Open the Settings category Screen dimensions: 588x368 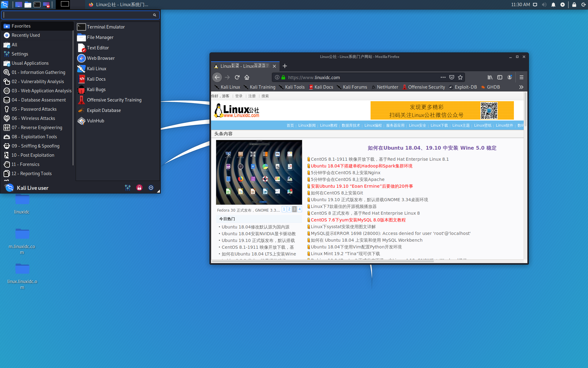37,54
